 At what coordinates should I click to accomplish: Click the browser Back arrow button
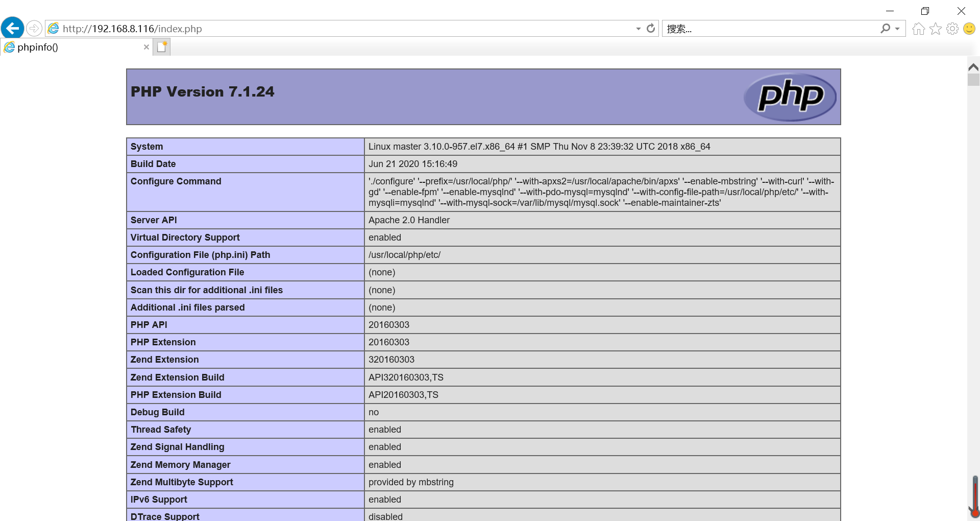[x=13, y=28]
